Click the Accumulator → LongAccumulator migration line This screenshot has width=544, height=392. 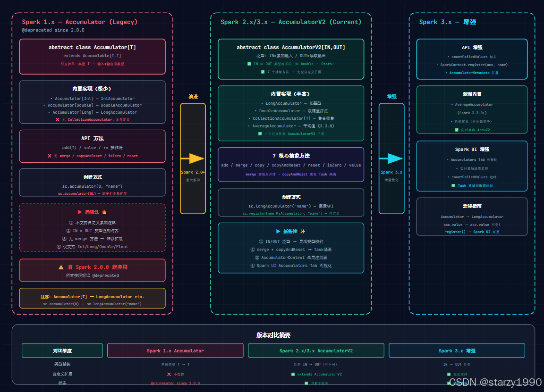point(472,217)
